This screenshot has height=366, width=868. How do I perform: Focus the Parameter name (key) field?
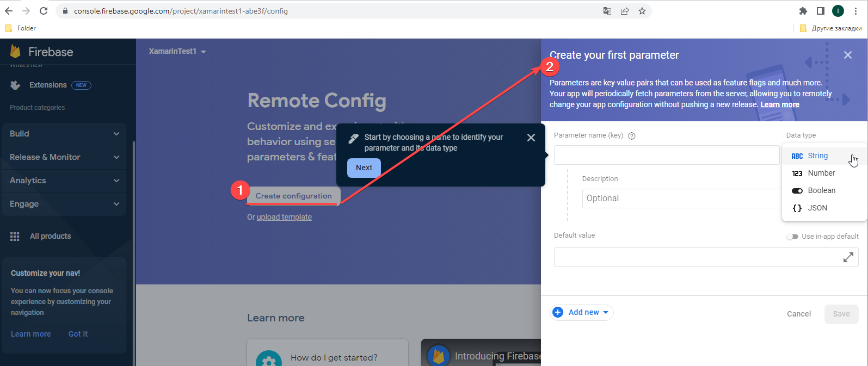tap(667, 155)
